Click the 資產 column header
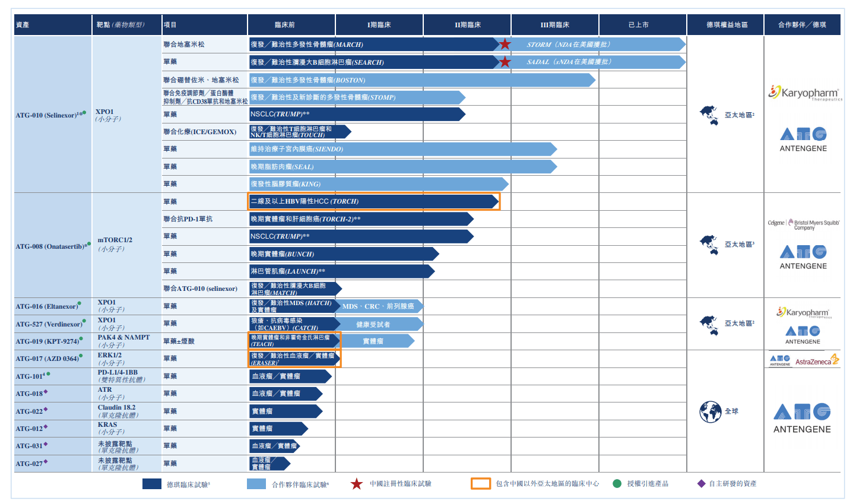The image size is (853, 504). click(53, 25)
